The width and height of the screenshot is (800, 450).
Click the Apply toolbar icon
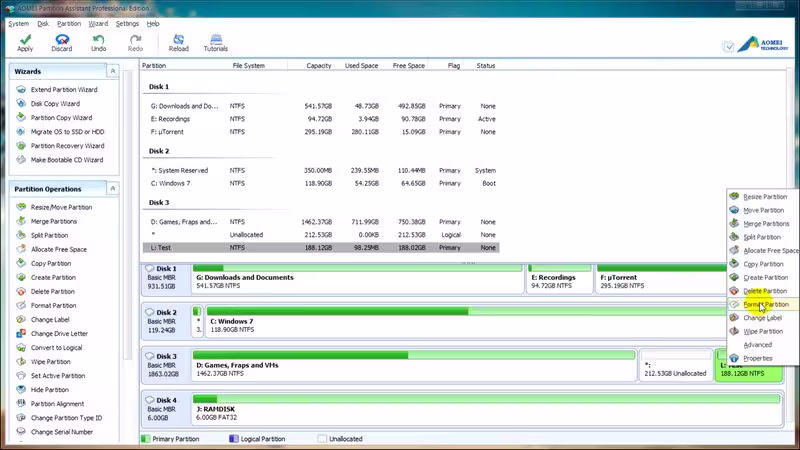pos(25,43)
